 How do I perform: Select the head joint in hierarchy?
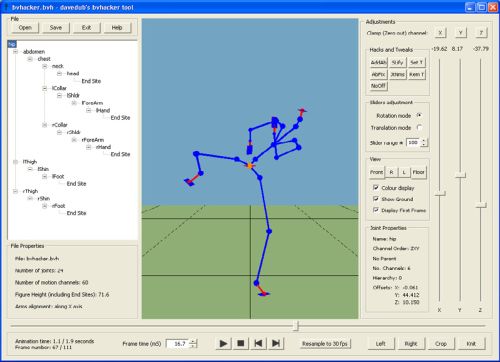[x=73, y=73]
